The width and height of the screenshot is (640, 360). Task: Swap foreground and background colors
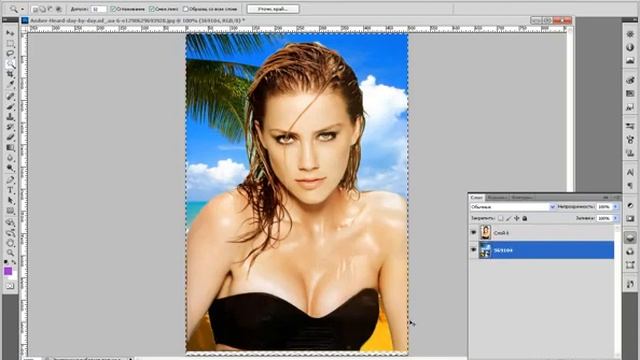click(14, 262)
